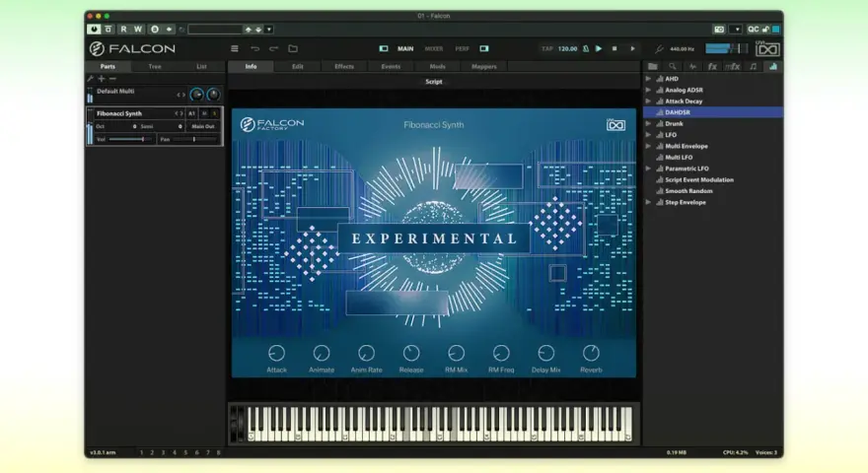868x473 pixels.
Task: Click the UVI logo in top right
Action: 767,49
